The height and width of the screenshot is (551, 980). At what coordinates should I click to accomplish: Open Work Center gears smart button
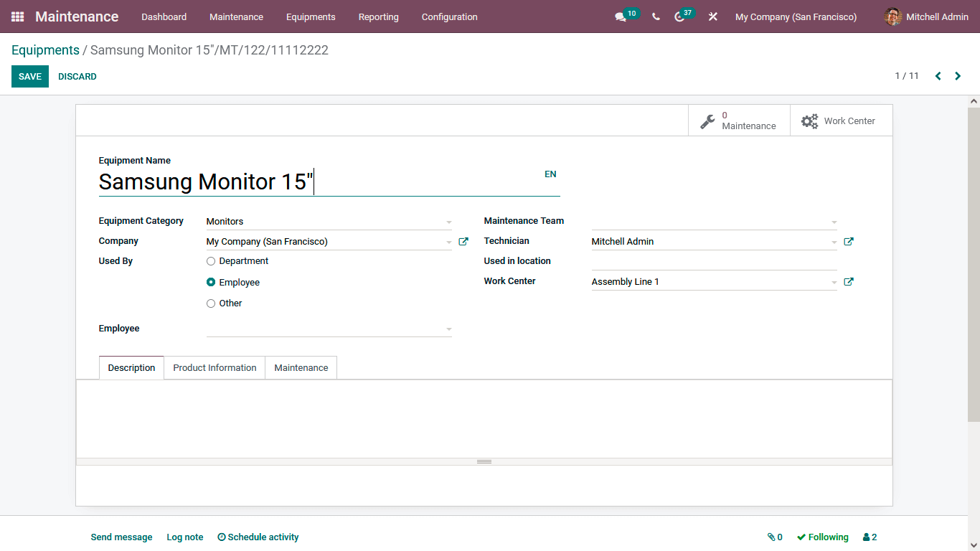tap(841, 121)
